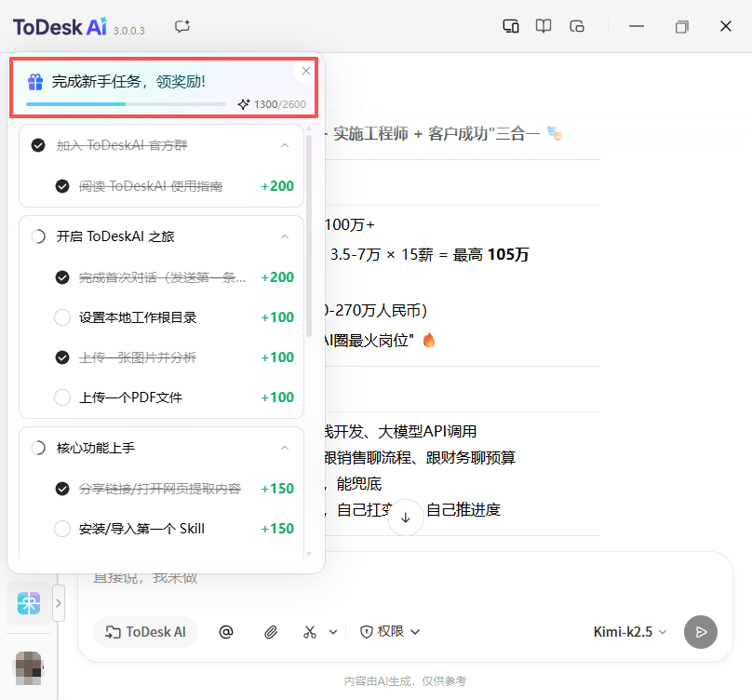752x700 pixels.
Task: Close the newbie task reward panel
Action: point(306,71)
